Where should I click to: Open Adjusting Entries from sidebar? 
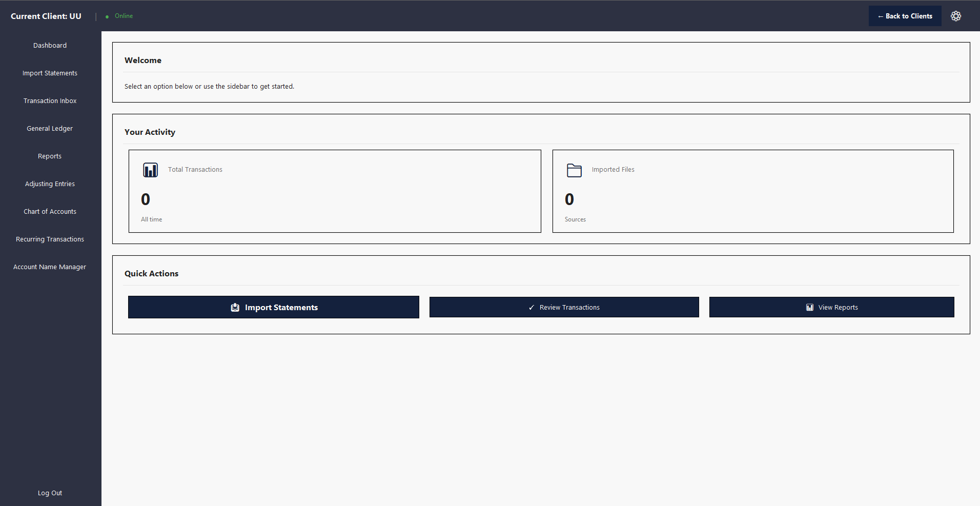[50, 184]
